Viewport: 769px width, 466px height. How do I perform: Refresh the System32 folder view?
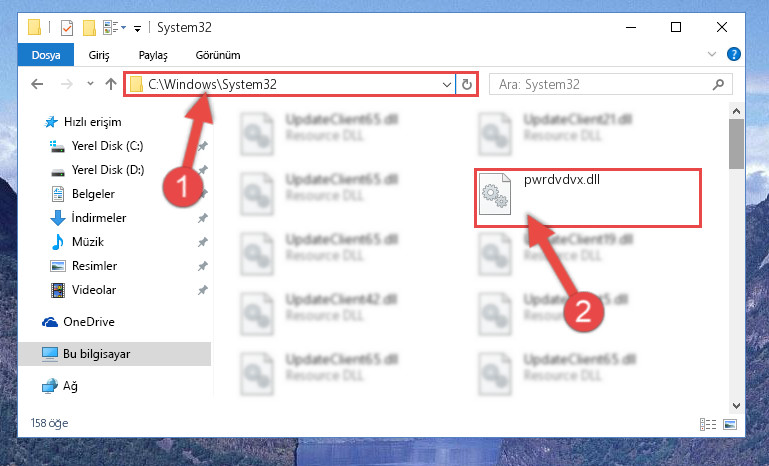click(466, 84)
